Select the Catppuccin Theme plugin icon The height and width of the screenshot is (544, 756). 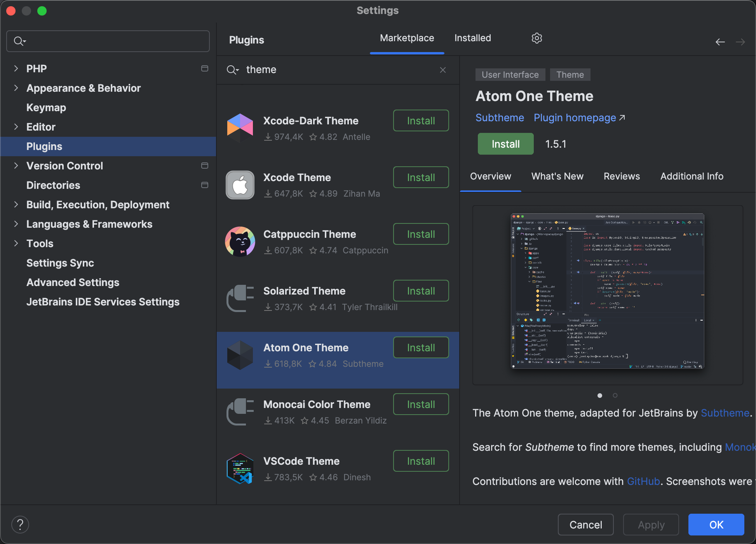coord(240,241)
